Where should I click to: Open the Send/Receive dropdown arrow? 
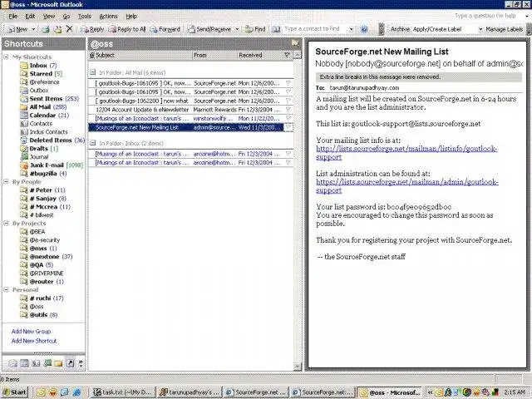click(x=237, y=29)
